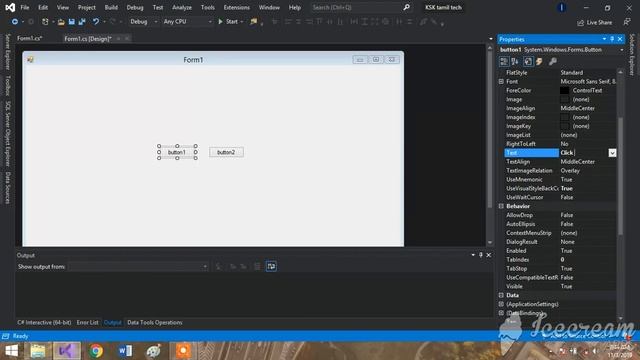Screen dimensions: 640x360
Task: Expand the (ApplicationSettings) property
Action: 501,304
